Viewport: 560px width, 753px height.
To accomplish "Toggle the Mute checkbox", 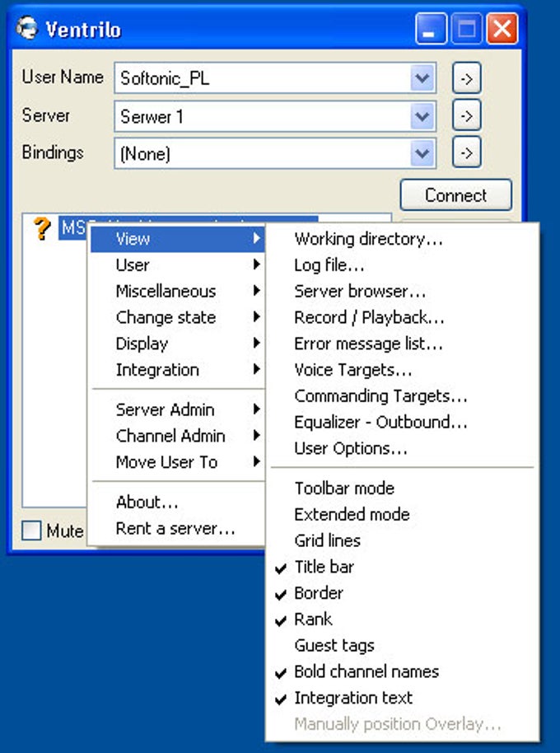I will point(31,531).
